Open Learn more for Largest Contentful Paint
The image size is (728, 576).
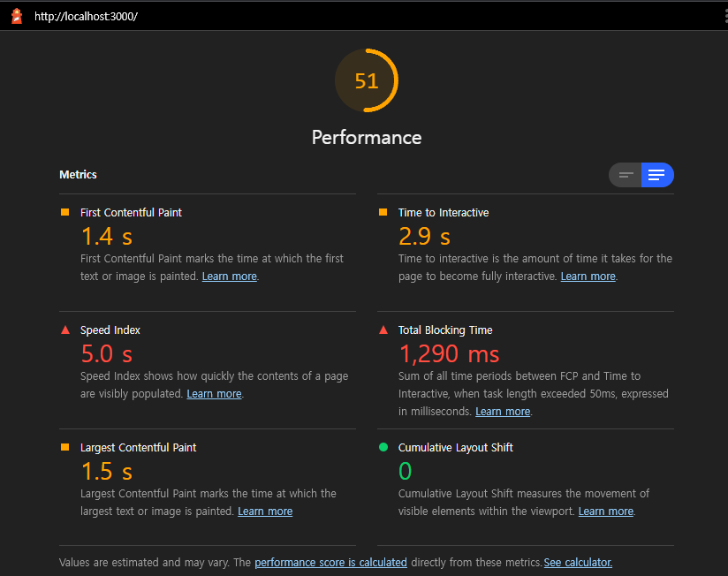coord(265,511)
